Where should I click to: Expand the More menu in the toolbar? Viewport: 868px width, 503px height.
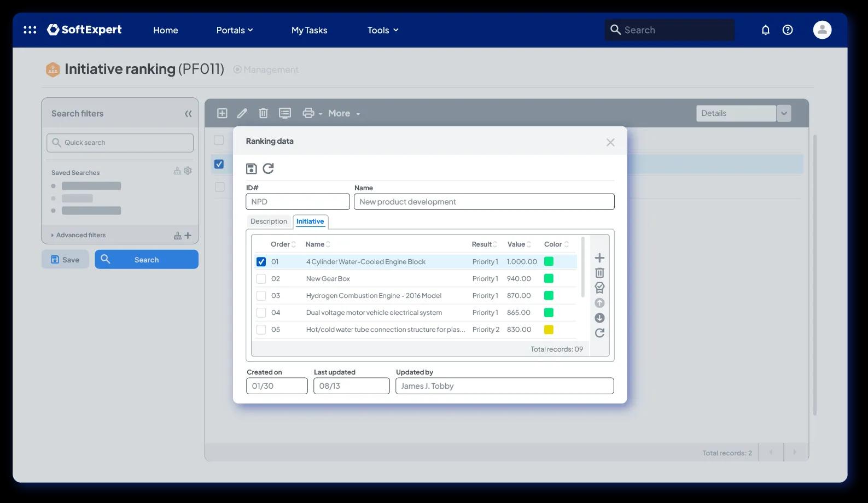tap(344, 113)
